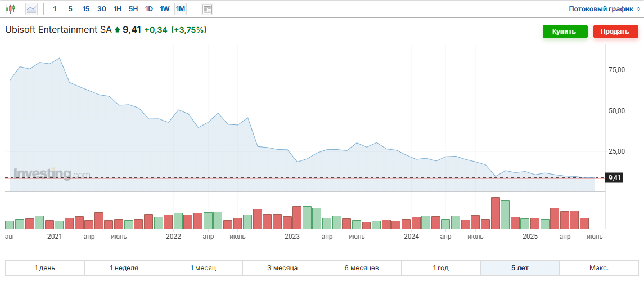This screenshot has width=644, height=281.
Task: Choose the 1 день range tab
Action: (45, 268)
